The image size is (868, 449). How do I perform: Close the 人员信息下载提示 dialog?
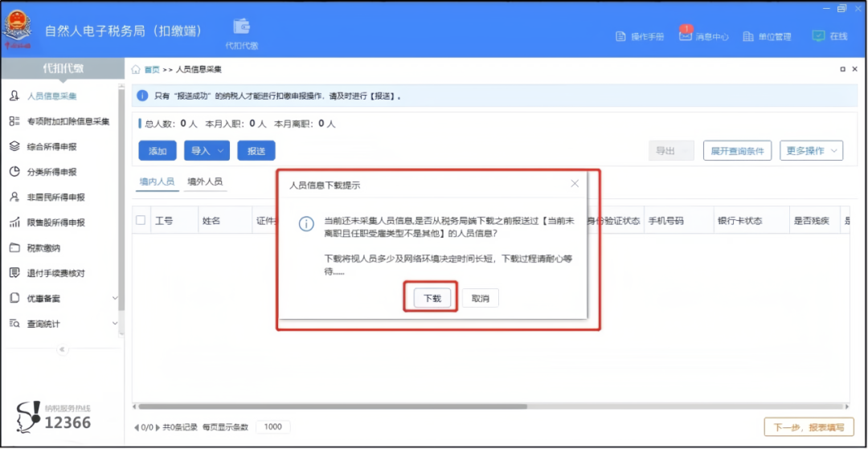click(575, 184)
